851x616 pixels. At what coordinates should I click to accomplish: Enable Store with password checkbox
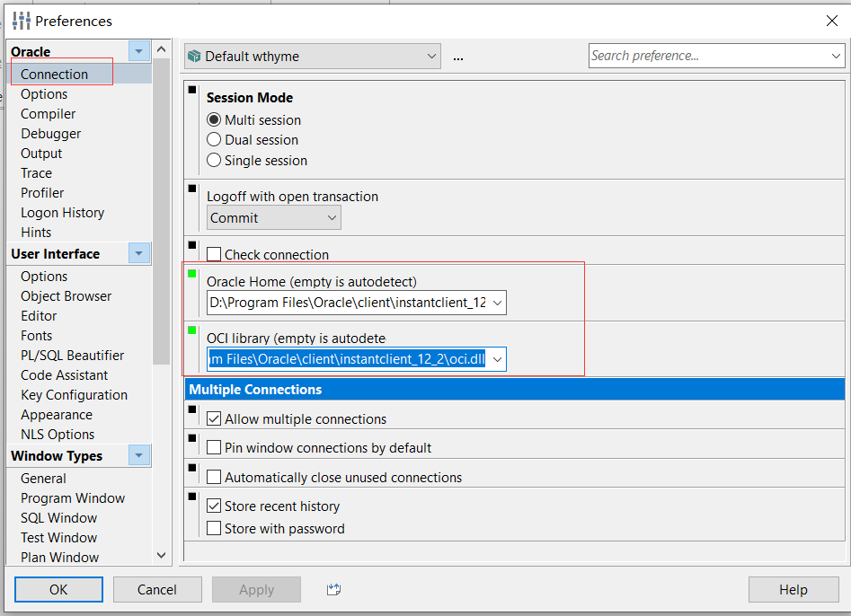point(214,528)
